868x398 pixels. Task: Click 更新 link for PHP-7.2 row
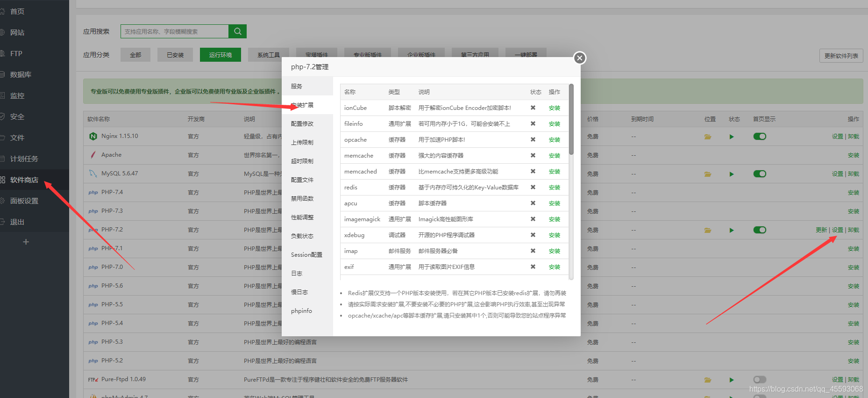(x=821, y=230)
